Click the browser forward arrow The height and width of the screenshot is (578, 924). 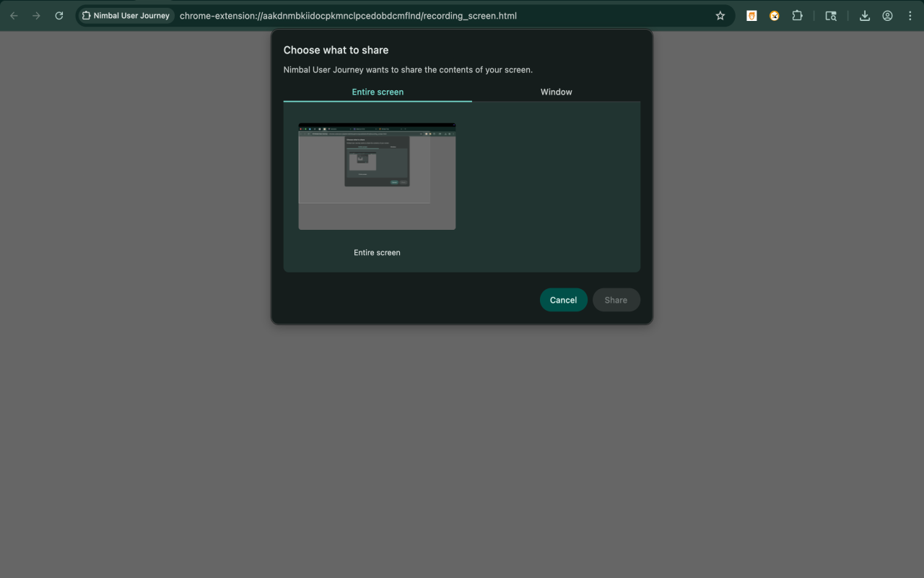coord(36,15)
